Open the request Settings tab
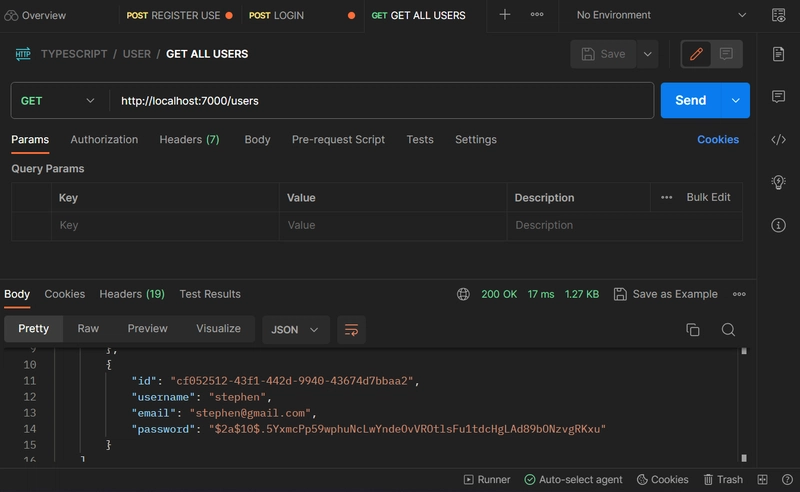This screenshot has height=492, width=800. pyautogui.click(x=476, y=140)
